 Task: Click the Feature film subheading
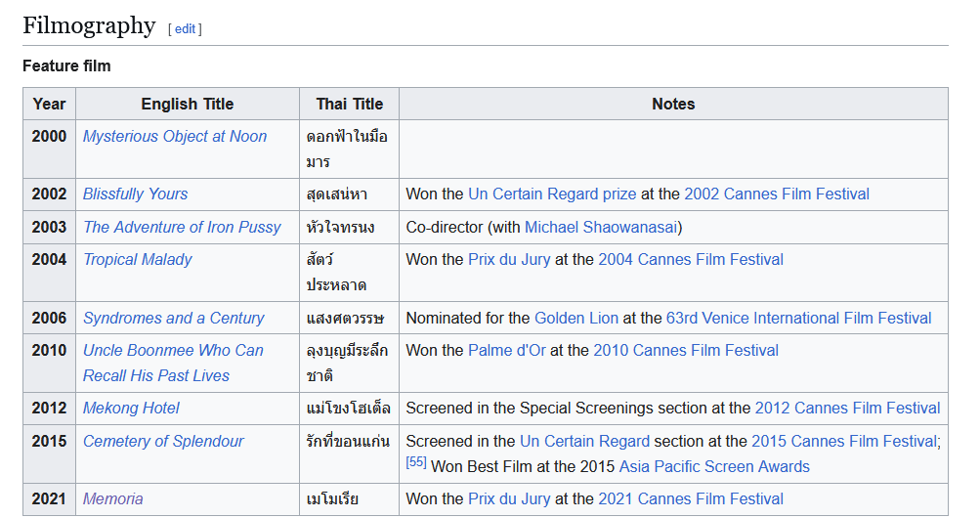pyautogui.click(x=66, y=65)
